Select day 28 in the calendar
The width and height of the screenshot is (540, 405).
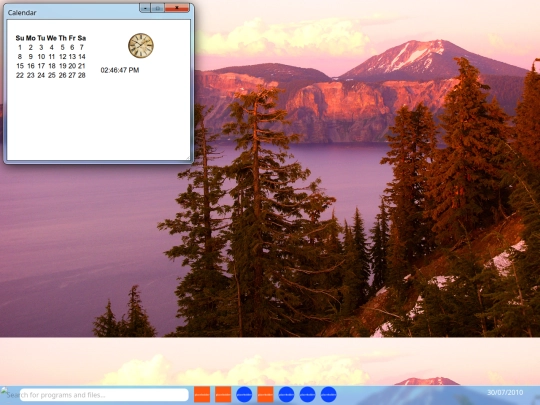click(x=82, y=75)
